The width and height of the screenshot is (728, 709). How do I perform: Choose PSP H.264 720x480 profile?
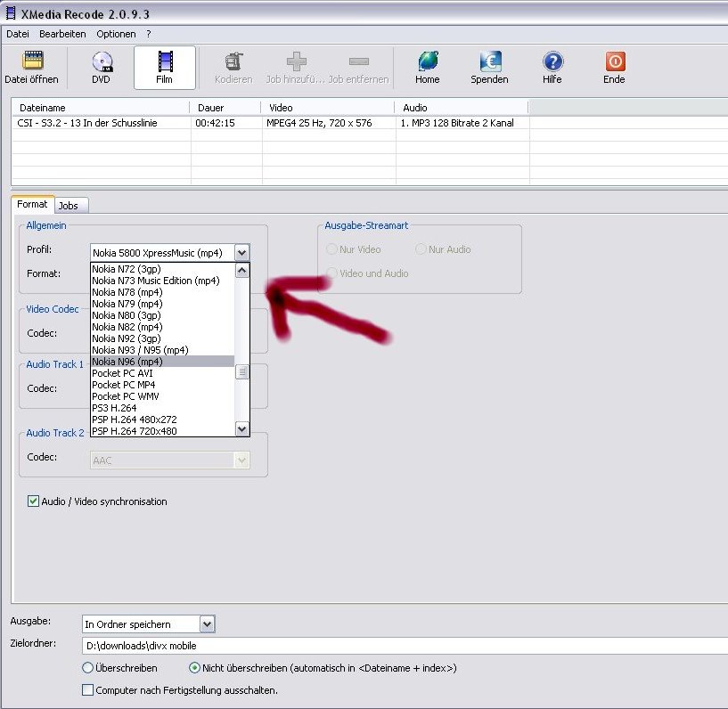(x=162, y=431)
